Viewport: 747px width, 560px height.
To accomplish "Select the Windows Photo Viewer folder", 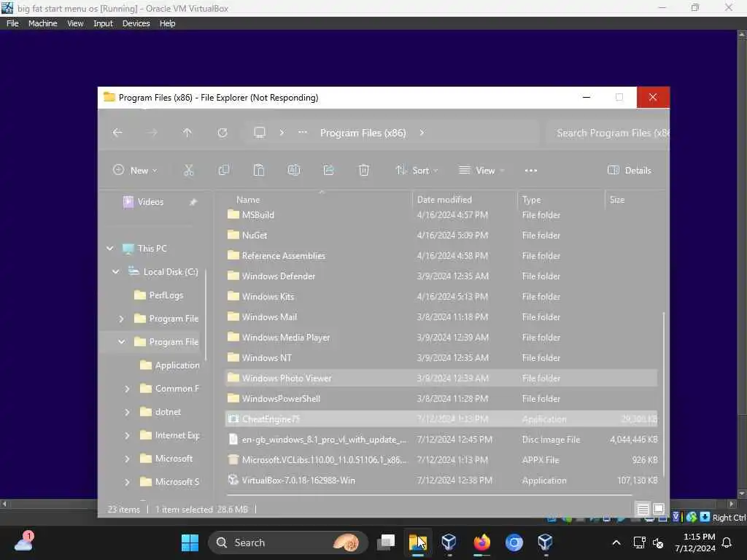I will click(x=441, y=378).
